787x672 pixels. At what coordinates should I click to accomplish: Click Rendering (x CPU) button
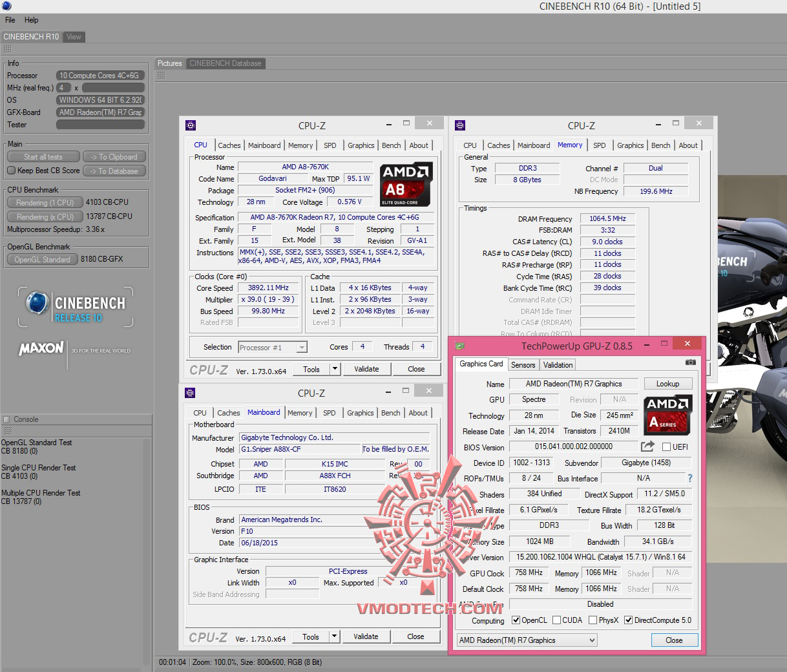45,216
